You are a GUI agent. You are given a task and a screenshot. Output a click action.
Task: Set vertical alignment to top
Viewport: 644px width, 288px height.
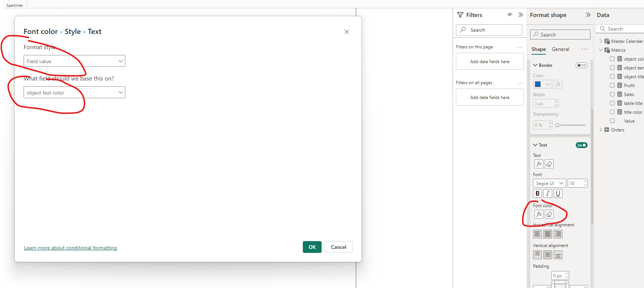(537, 255)
